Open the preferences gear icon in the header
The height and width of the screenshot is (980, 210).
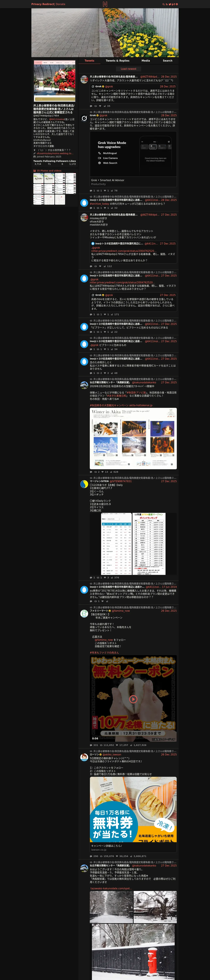[x=176, y=4]
